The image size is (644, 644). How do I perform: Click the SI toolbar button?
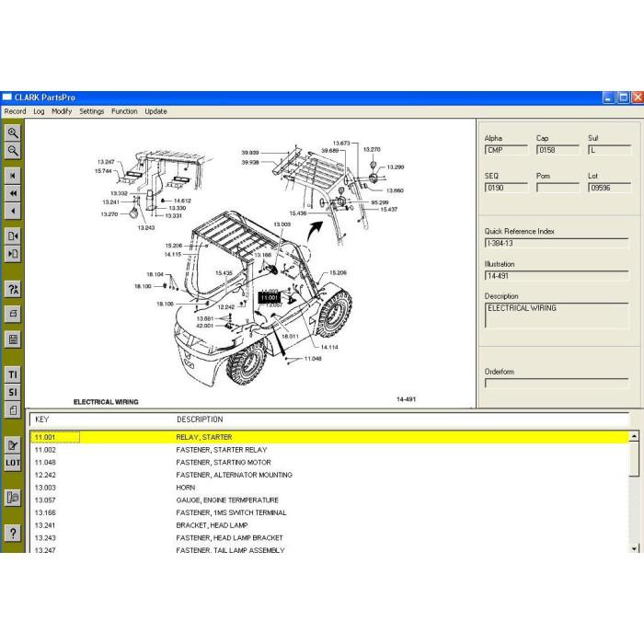pyautogui.click(x=13, y=392)
